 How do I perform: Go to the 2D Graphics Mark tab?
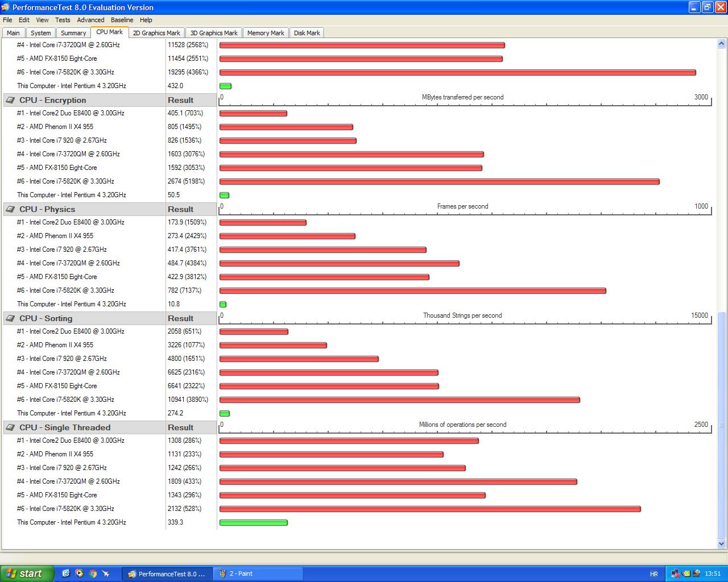click(x=156, y=33)
